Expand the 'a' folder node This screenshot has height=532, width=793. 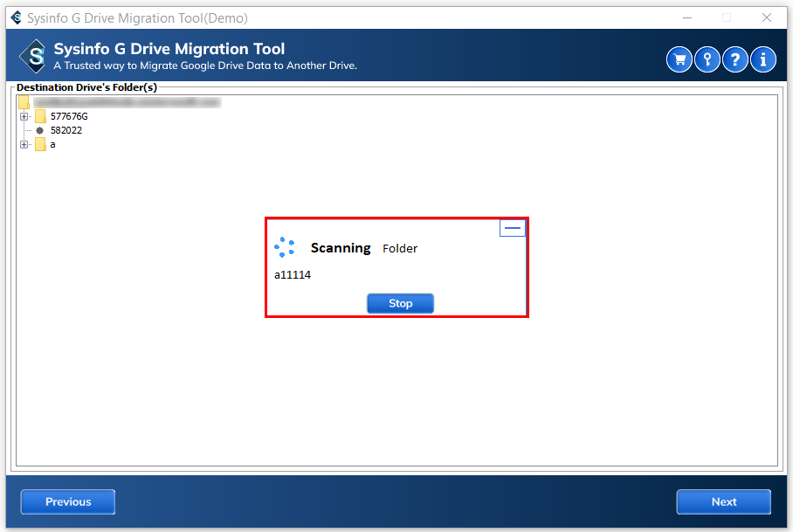coord(24,145)
